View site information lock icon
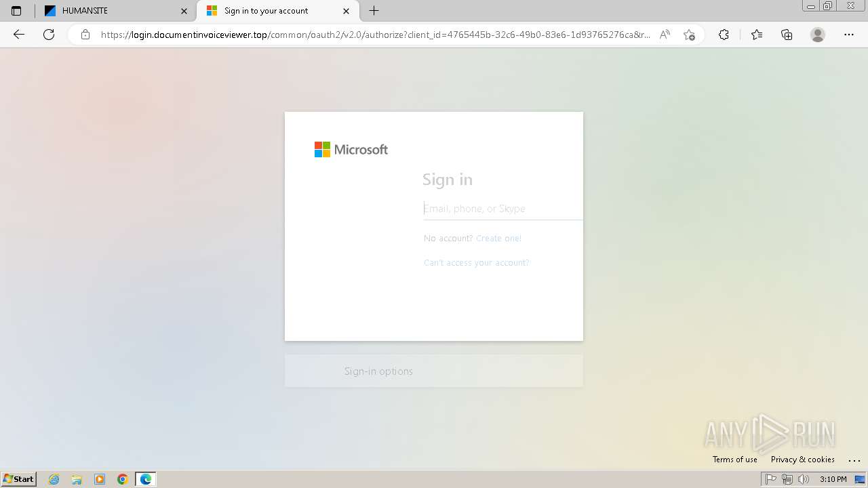This screenshot has height=488, width=868. coord(85,35)
